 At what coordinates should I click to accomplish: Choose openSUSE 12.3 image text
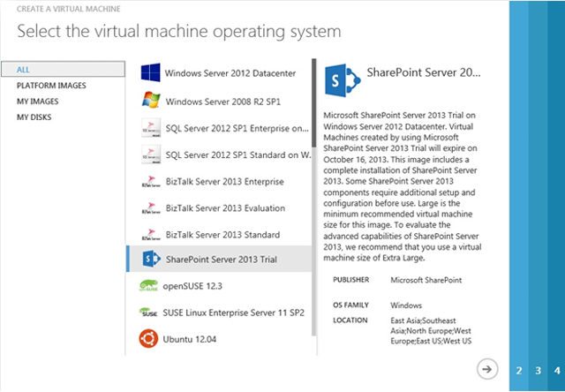[192, 286]
